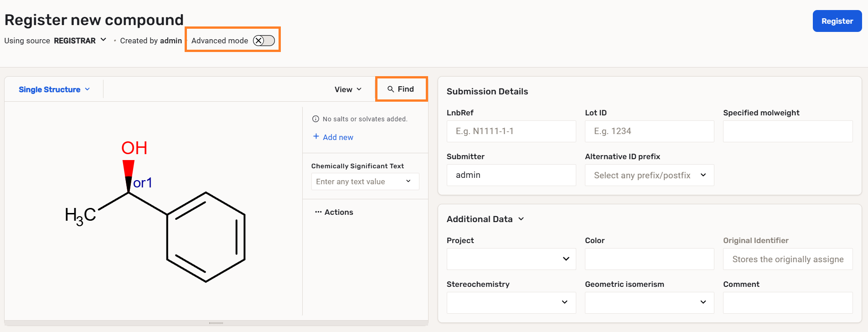
Task: Click the panel resize handle below structure
Action: [x=216, y=323]
